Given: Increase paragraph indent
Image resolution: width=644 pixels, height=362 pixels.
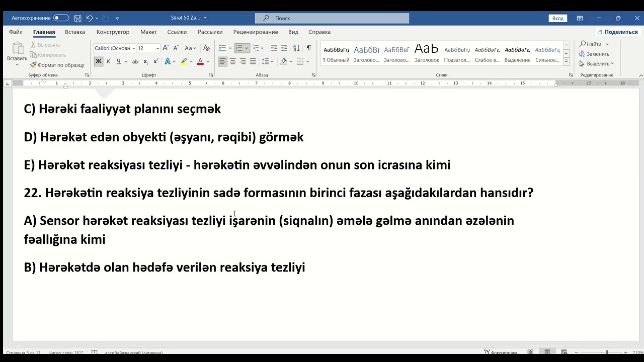Looking at the screenshot, I should pyautogui.click(x=284, y=48).
